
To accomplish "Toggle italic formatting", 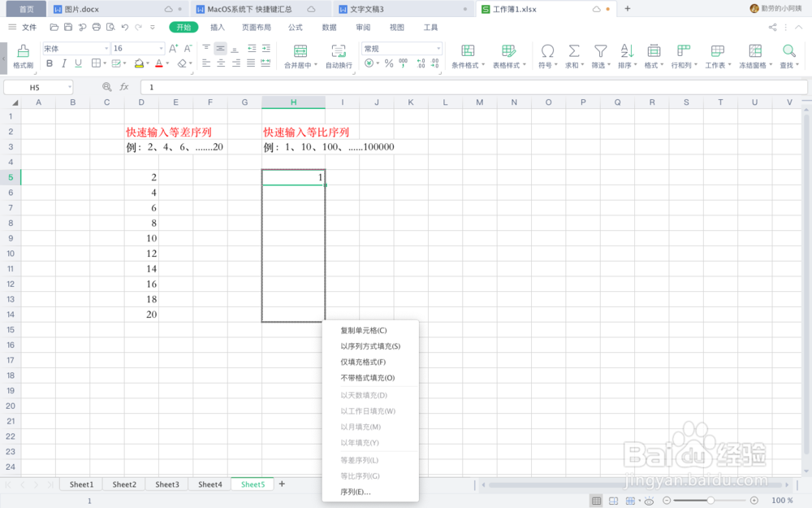I will [63, 63].
